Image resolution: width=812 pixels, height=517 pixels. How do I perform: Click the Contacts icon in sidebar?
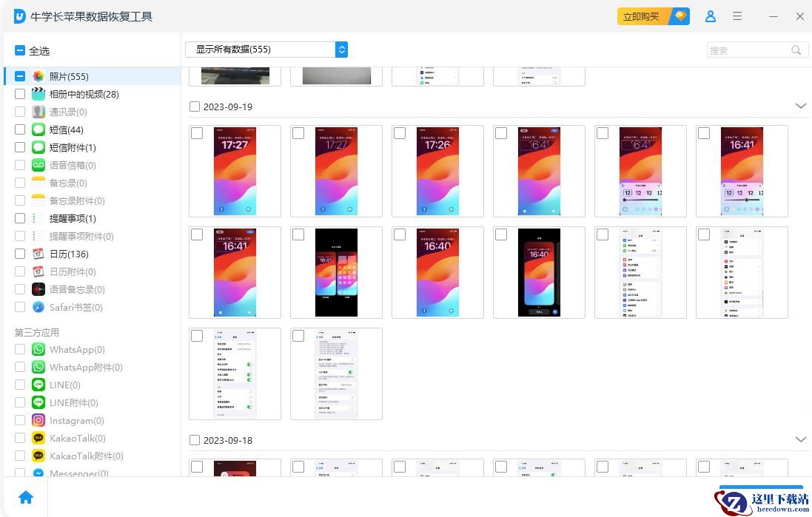click(x=38, y=112)
